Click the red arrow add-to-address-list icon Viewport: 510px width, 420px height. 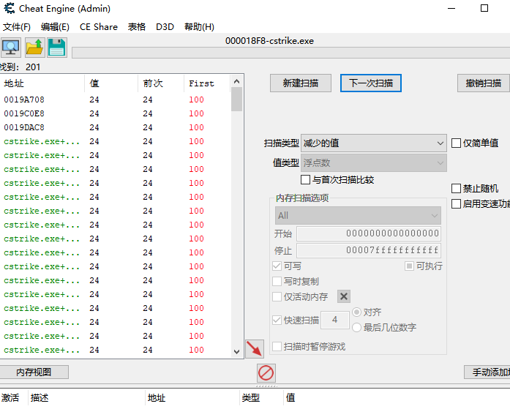pyautogui.click(x=255, y=349)
